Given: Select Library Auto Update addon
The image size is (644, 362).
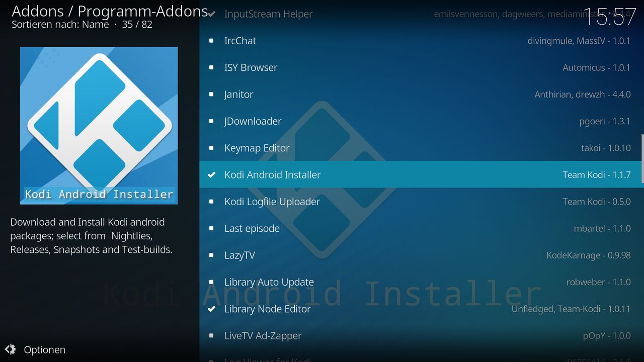Looking at the screenshot, I should [421, 282].
